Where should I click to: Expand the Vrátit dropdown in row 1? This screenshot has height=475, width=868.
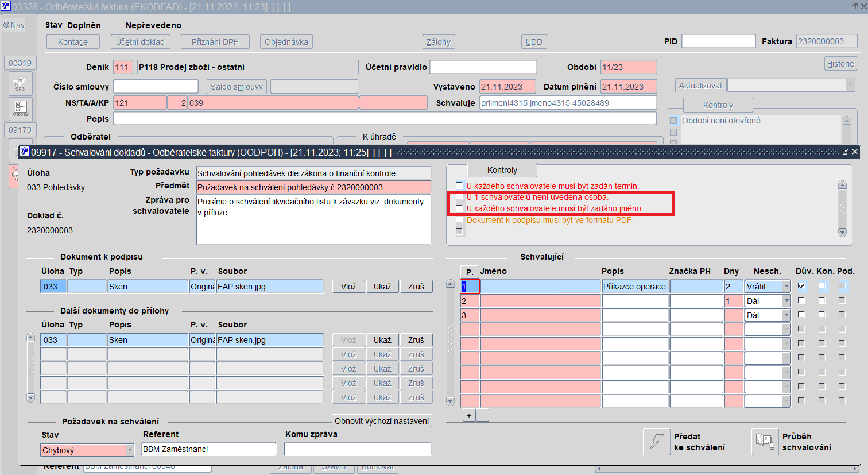click(x=786, y=287)
